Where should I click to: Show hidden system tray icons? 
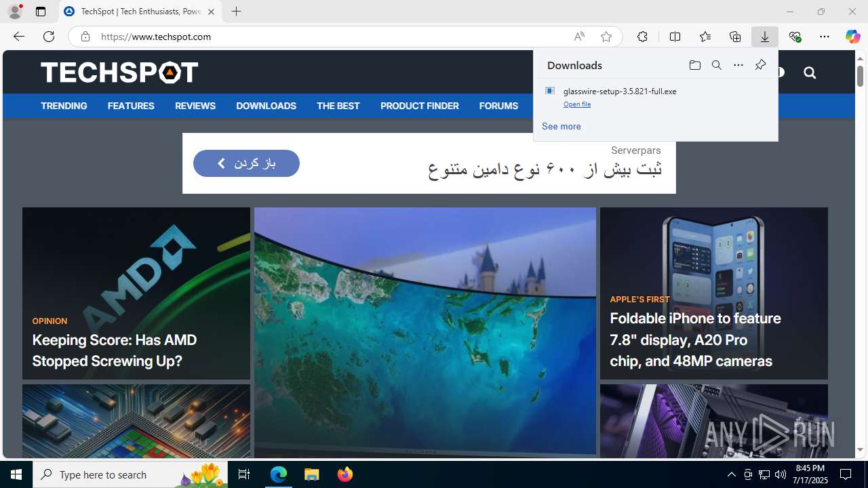(731, 474)
